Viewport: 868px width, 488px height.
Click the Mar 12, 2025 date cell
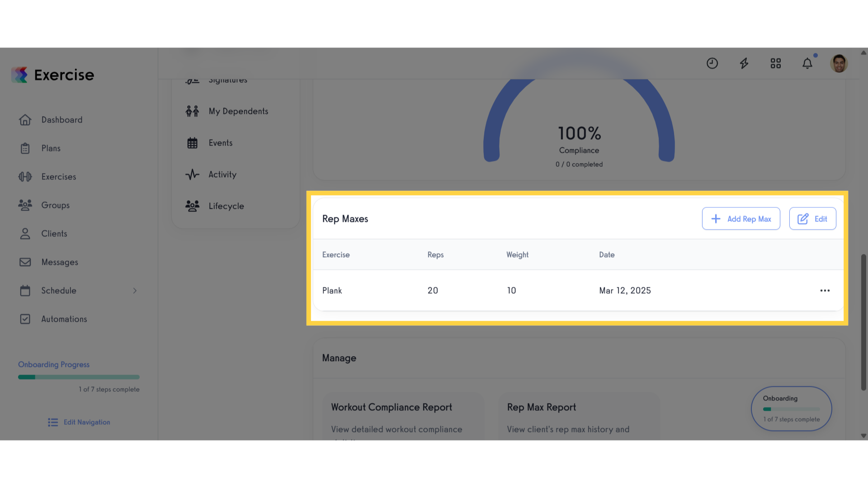(x=625, y=291)
